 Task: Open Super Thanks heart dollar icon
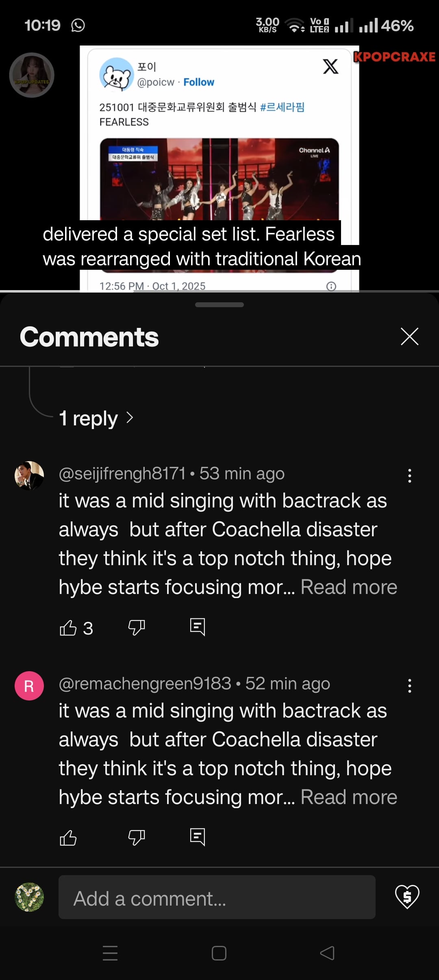tap(407, 897)
